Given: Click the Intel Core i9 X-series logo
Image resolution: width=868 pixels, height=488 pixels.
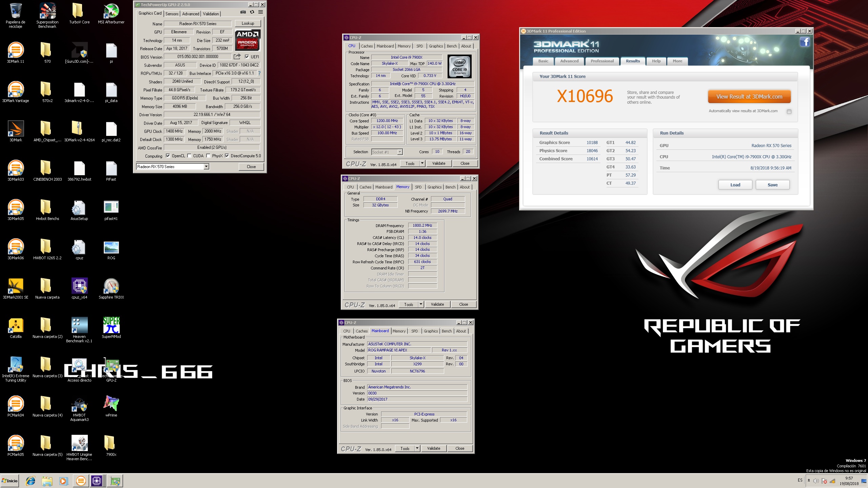Looking at the screenshot, I should coord(460,67).
